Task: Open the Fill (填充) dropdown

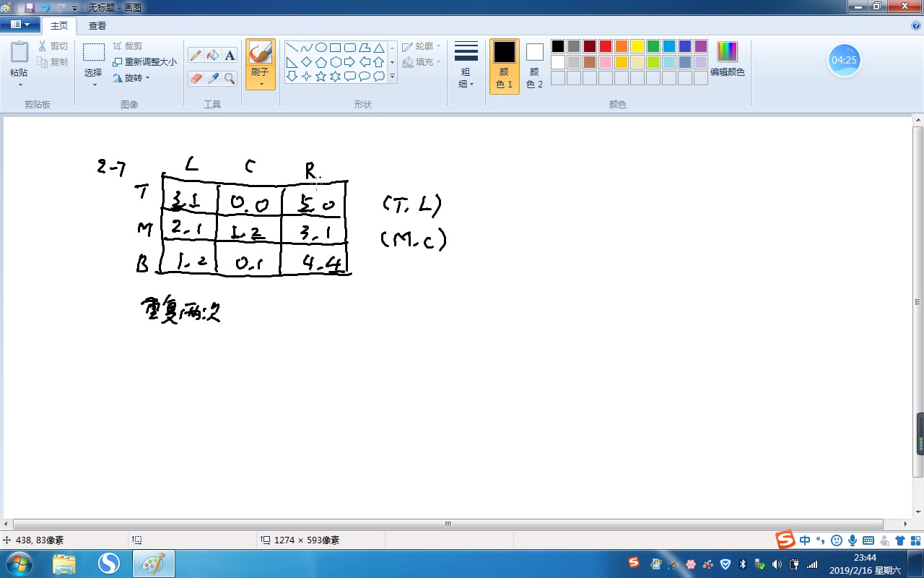Action: pyautogui.click(x=422, y=62)
